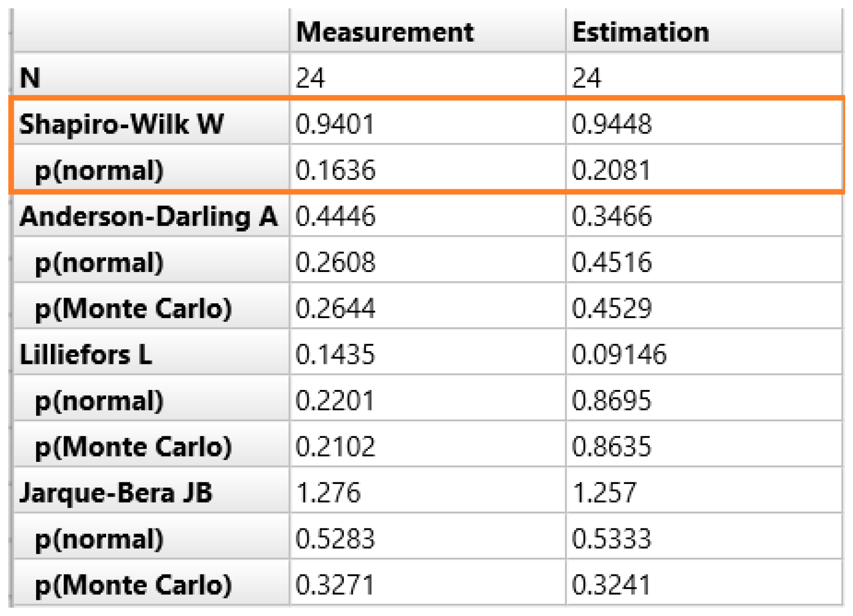Click the Monte Carlo p cell showing 0.2644
Image resolution: width=853 pixels, height=616 pixels.
click(335, 308)
